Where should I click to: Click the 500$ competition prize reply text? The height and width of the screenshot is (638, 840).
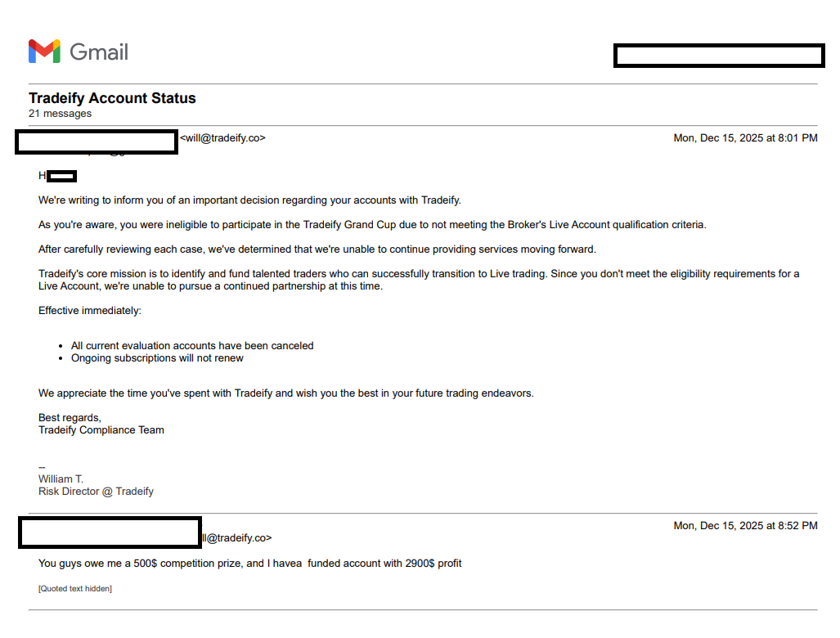(249, 564)
